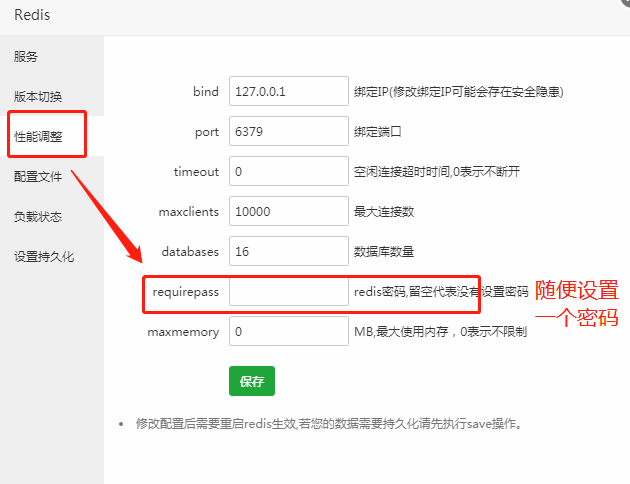
Task: Click the 数据库数量 description
Action: 384,252
